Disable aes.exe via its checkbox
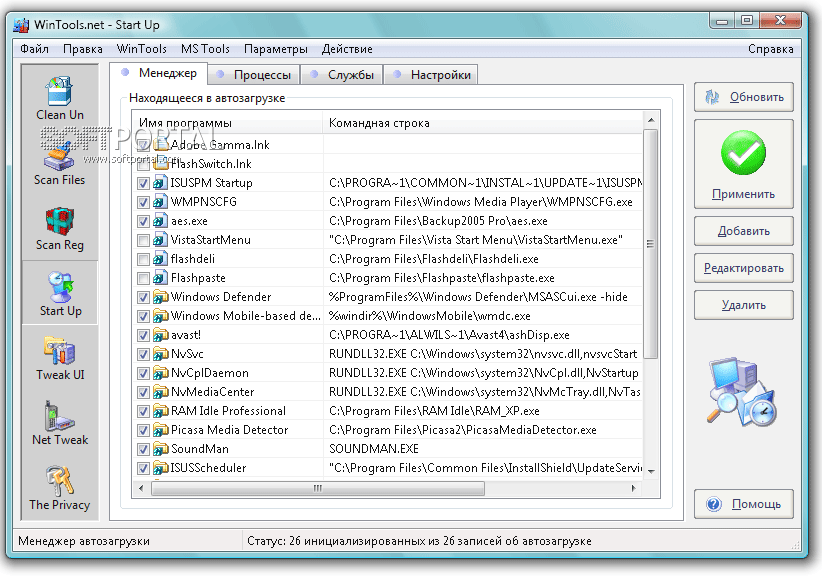Viewport: 822px width, 576px height. tap(143, 221)
